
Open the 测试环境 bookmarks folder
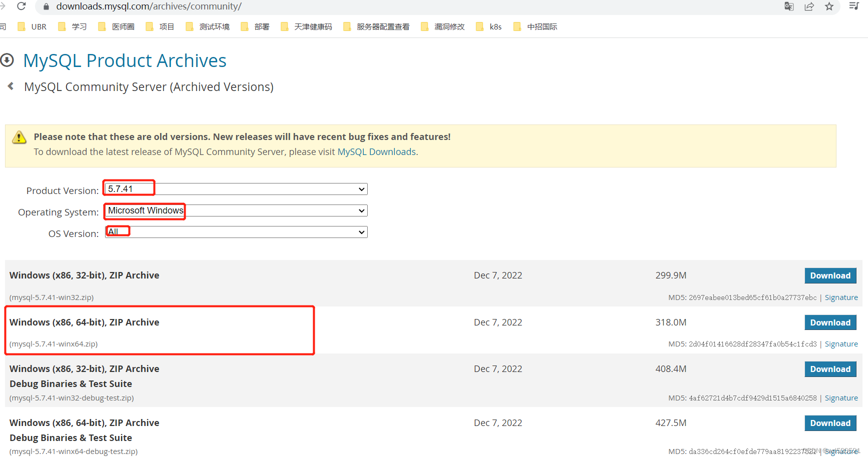[215, 26]
